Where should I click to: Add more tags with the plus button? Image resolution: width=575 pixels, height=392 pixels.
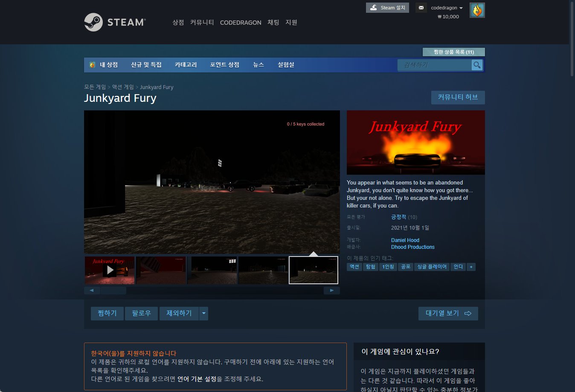coord(471,267)
